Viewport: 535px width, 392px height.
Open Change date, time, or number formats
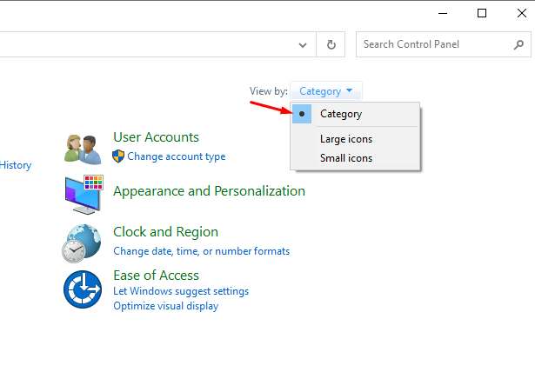click(x=201, y=251)
